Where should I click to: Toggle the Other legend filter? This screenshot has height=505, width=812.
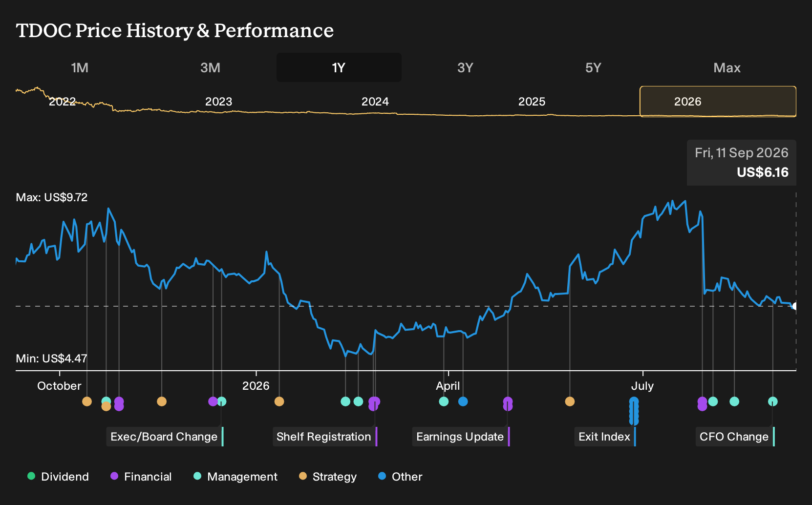[x=400, y=477]
